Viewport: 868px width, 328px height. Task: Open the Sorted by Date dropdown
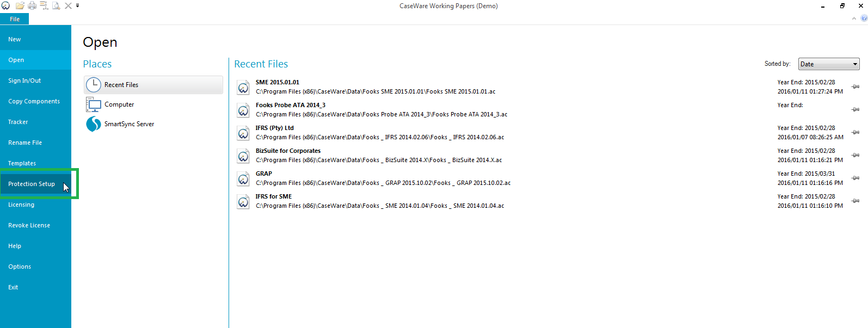pos(829,64)
